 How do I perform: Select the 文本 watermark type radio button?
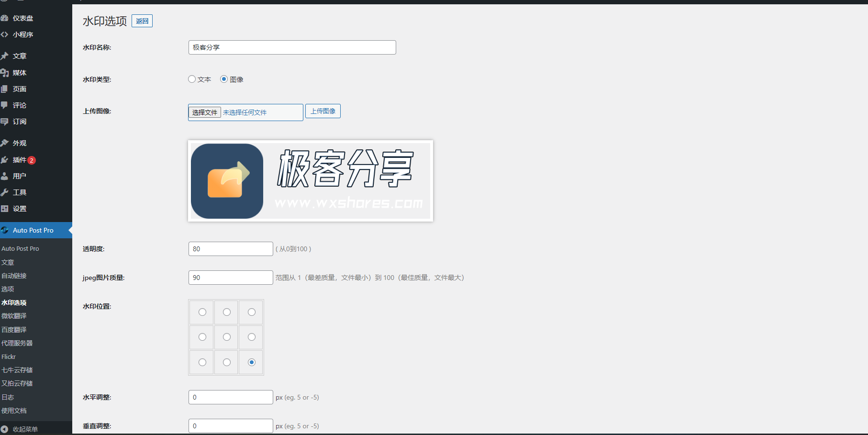pos(192,79)
